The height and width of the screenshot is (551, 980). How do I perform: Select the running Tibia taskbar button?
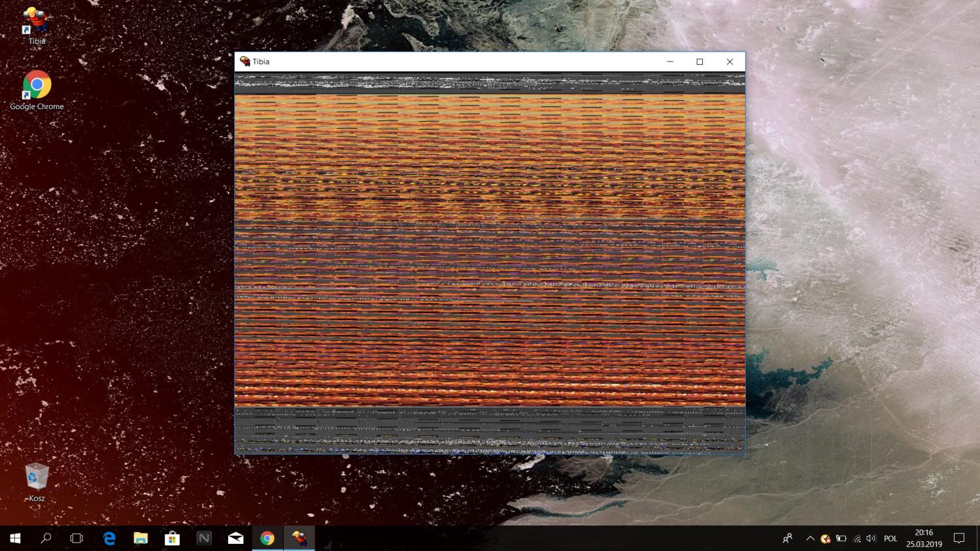tap(299, 539)
